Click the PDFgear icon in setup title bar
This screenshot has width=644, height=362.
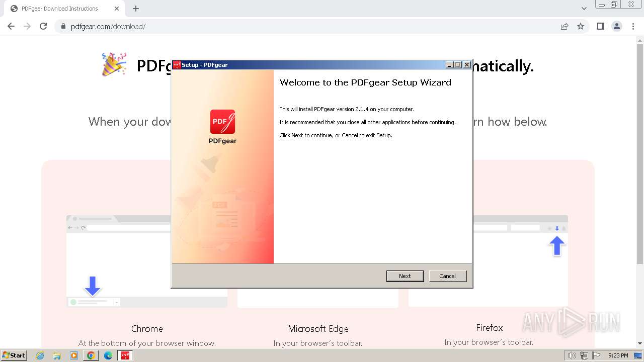coord(177,65)
